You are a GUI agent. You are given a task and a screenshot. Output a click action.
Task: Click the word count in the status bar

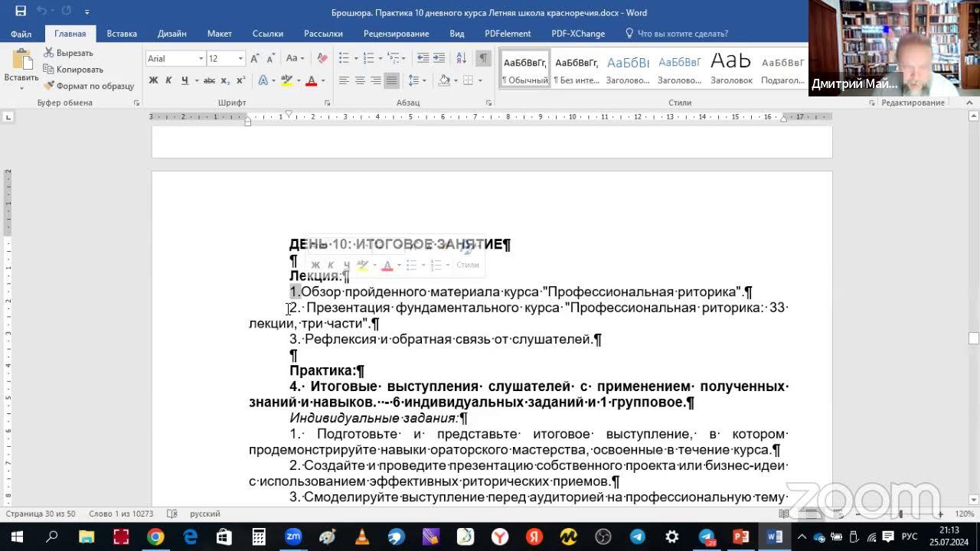[121, 514]
